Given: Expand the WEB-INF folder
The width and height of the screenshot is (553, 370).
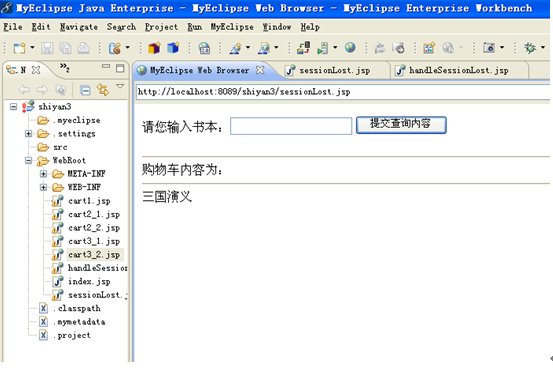Looking at the screenshot, I should click(43, 187).
